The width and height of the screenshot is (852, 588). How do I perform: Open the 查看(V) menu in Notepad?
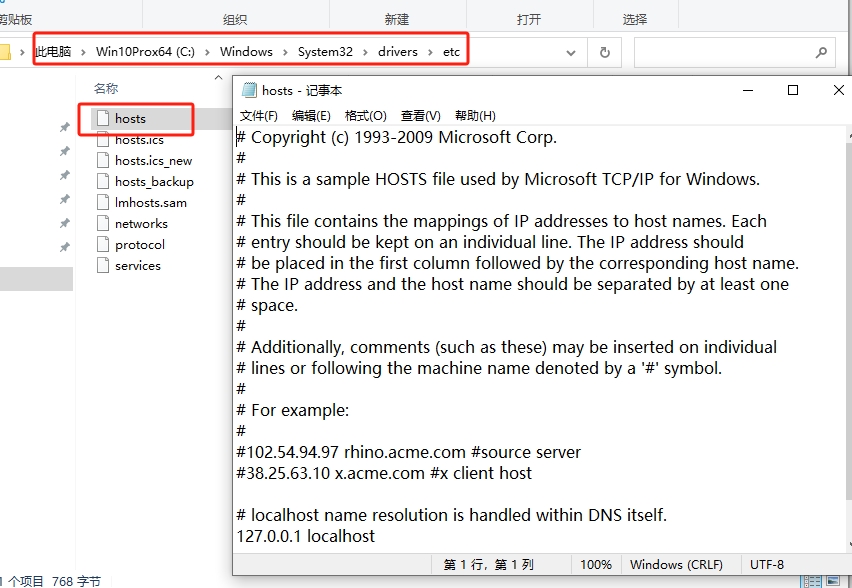[420, 116]
